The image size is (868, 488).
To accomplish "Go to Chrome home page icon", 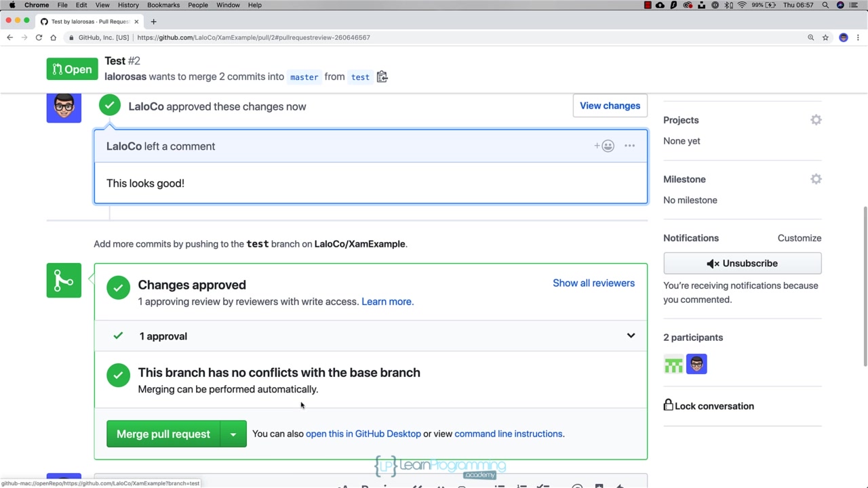I will point(53,37).
